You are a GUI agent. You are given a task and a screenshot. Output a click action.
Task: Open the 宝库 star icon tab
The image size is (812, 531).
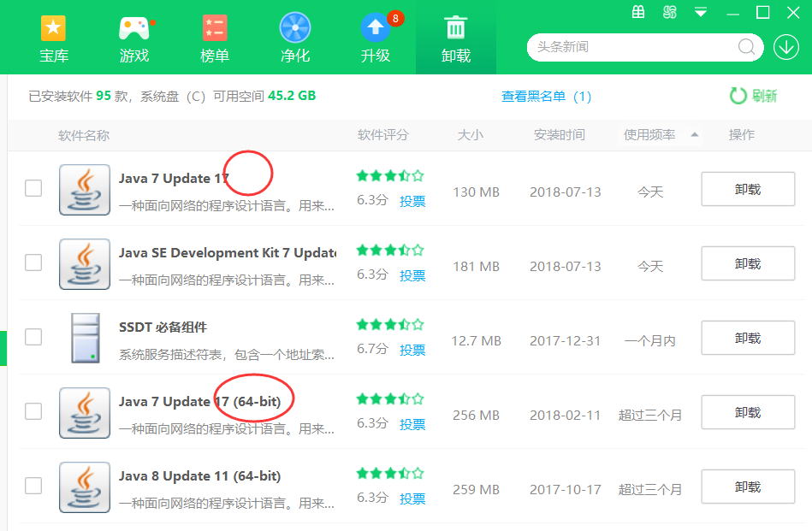click(x=54, y=38)
